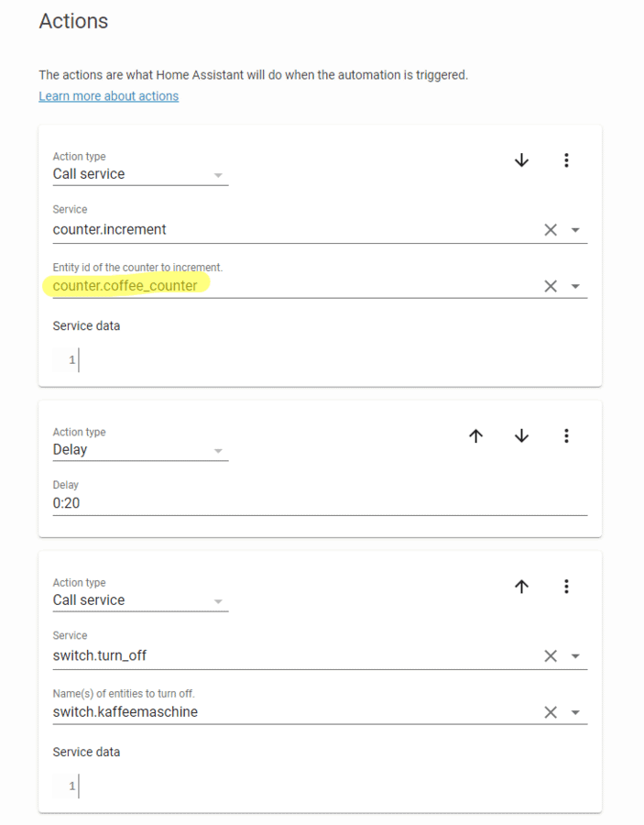
Task: Open Action type dropdown for Delay action
Action: pyautogui.click(x=218, y=450)
